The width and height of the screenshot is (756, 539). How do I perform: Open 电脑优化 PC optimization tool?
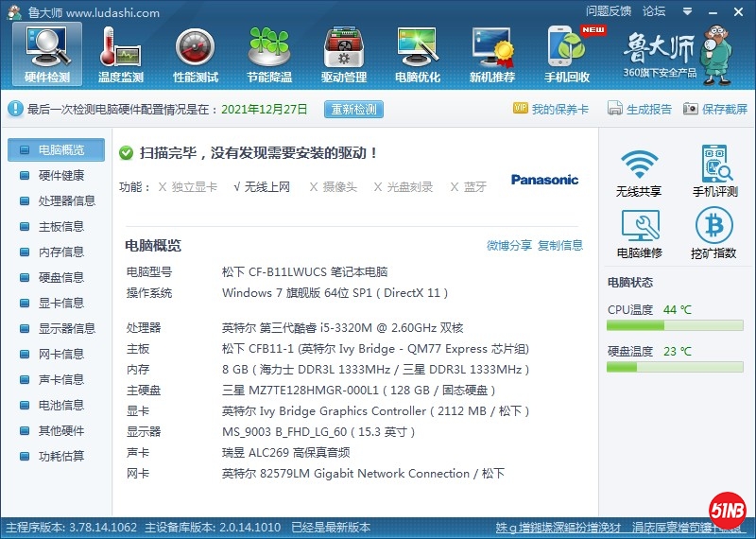[x=418, y=53]
